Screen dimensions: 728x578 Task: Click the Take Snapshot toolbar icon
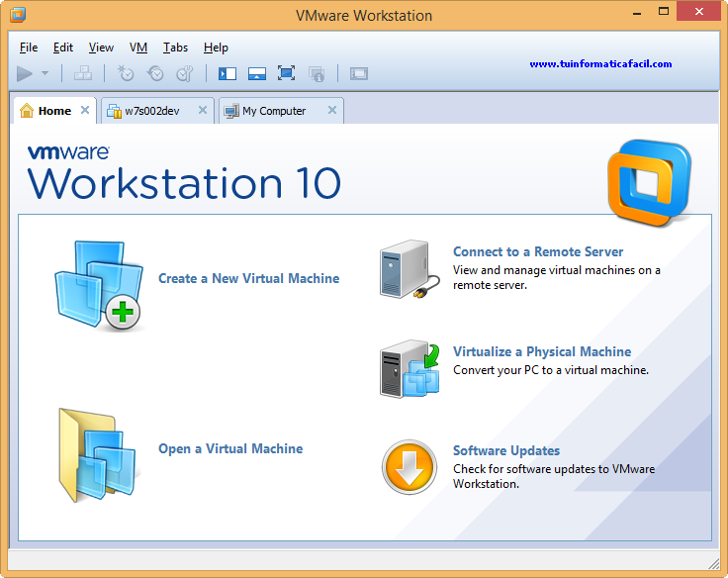click(126, 73)
